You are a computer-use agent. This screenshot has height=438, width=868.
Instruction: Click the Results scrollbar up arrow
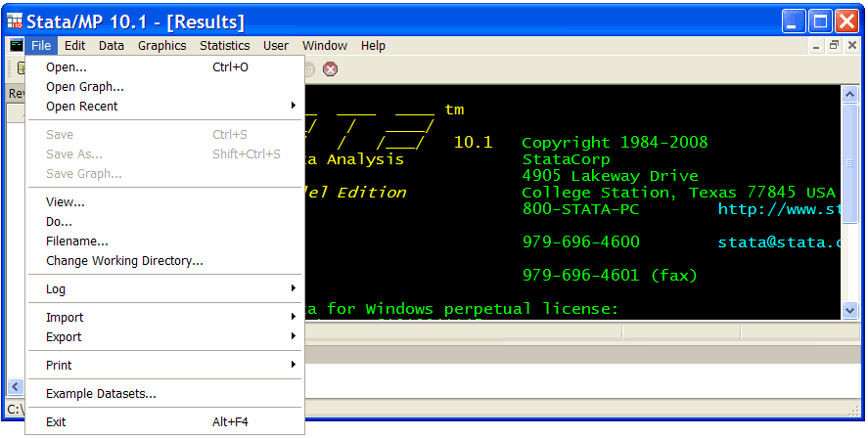tap(849, 94)
